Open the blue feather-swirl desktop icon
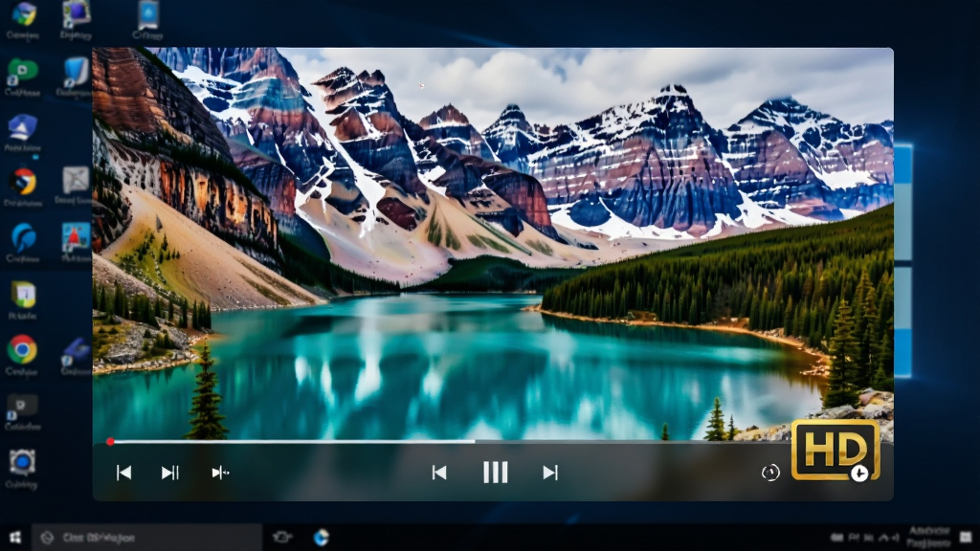The width and height of the screenshot is (980, 551). (x=23, y=238)
